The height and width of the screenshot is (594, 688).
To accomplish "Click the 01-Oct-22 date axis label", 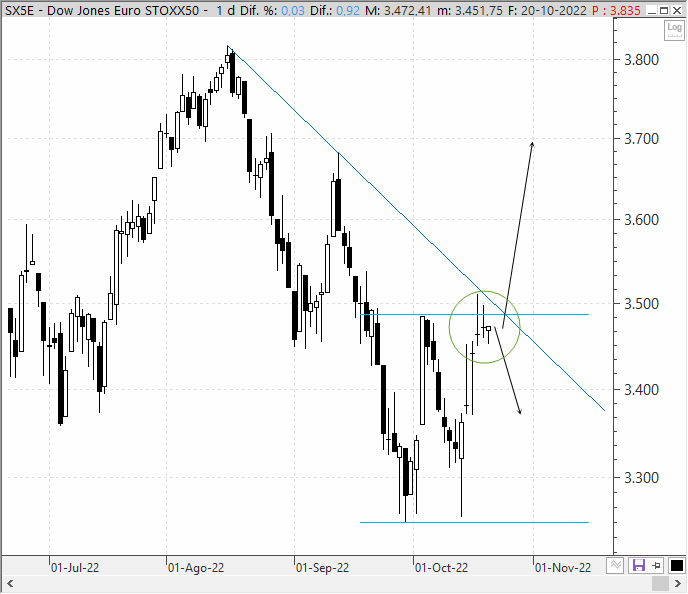I will tap(441, 568).
